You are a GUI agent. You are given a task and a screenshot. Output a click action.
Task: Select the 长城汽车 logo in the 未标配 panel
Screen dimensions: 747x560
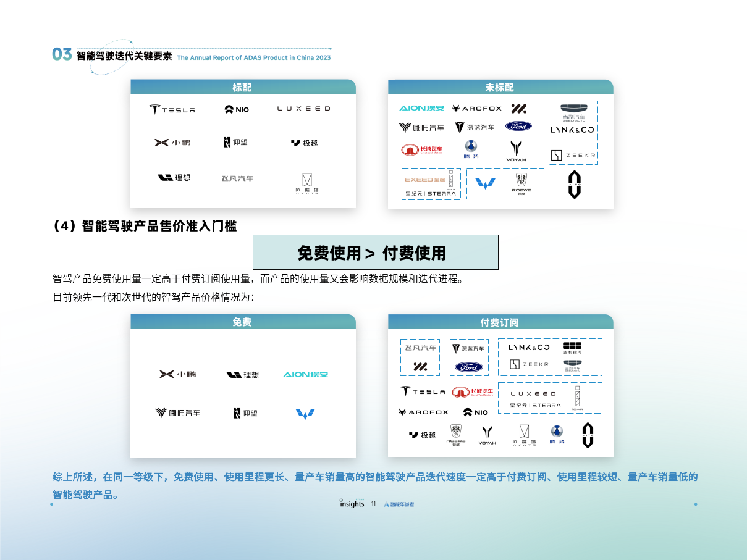(421, 150)
